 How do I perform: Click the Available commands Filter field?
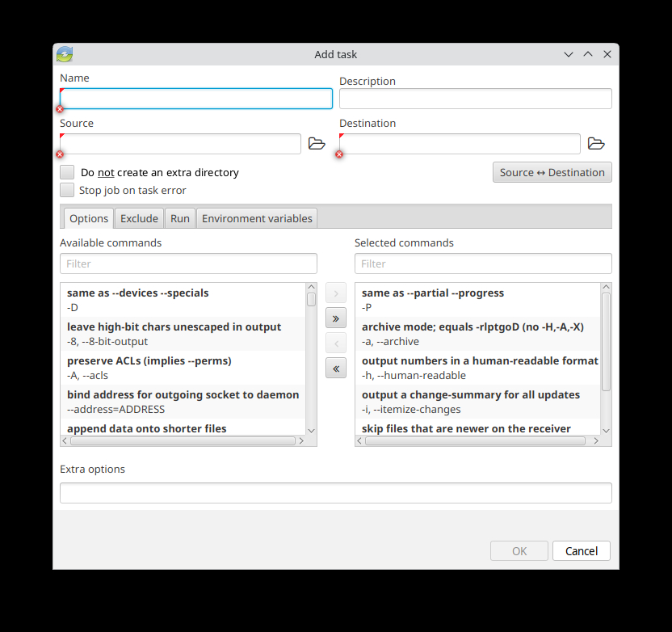188,263
